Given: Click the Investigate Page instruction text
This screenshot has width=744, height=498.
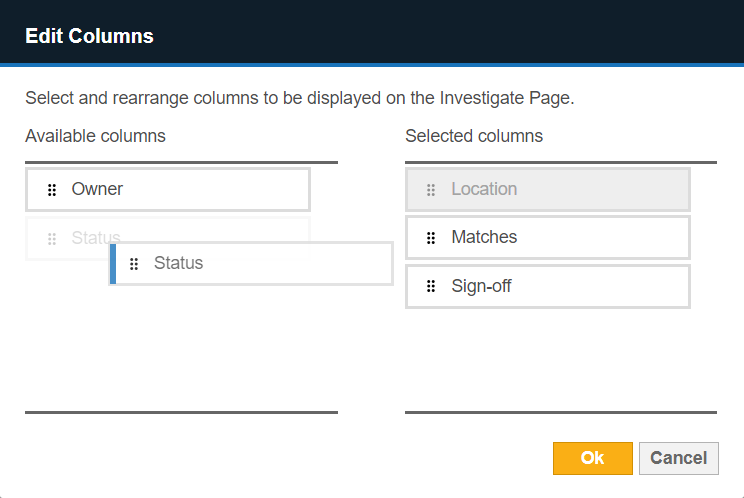Looking at the screenshot, I should point(300,98).
